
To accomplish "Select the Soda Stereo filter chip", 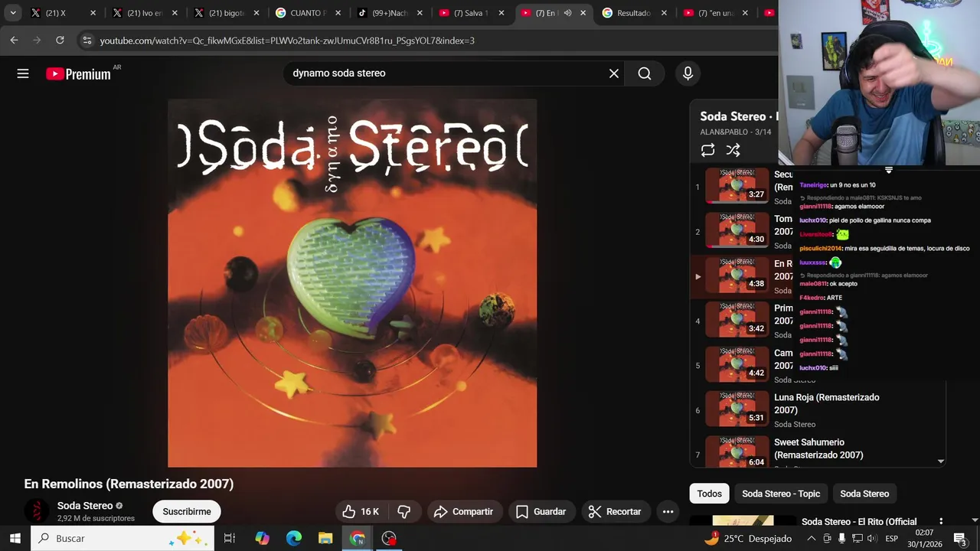I will click(x=864, y=494).
